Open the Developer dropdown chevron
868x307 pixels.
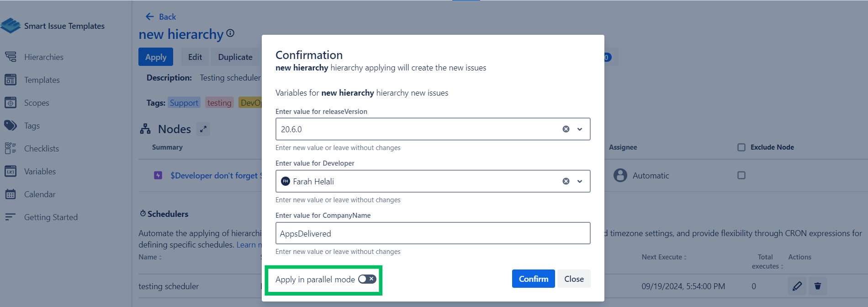click(580, 181)
